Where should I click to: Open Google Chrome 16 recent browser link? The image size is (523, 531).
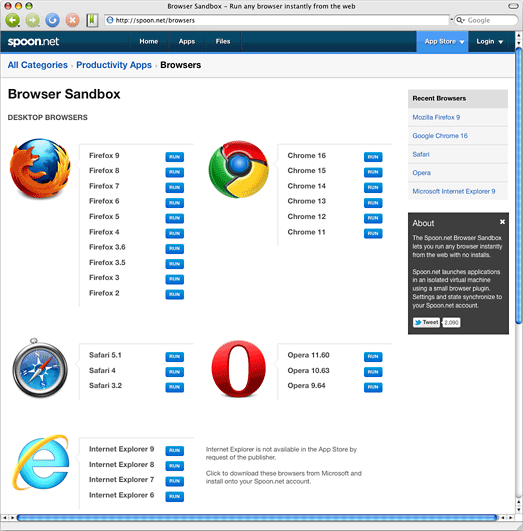440,135
